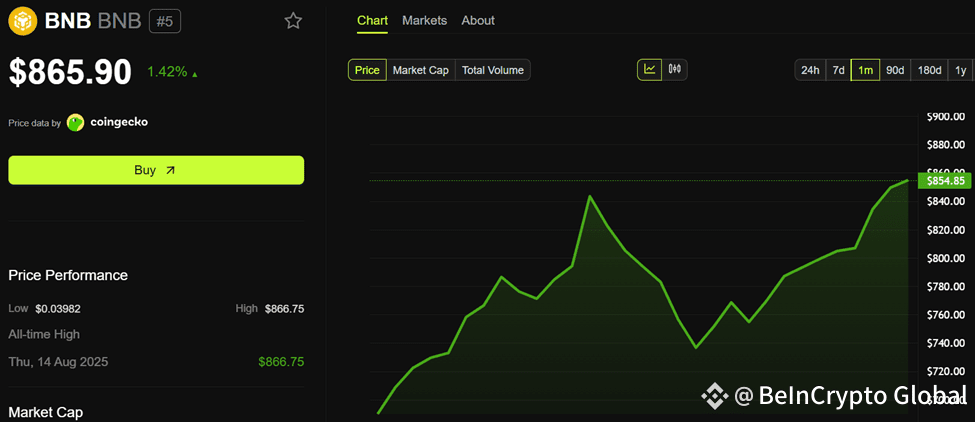Select the Price chart option

coord(367,70)
